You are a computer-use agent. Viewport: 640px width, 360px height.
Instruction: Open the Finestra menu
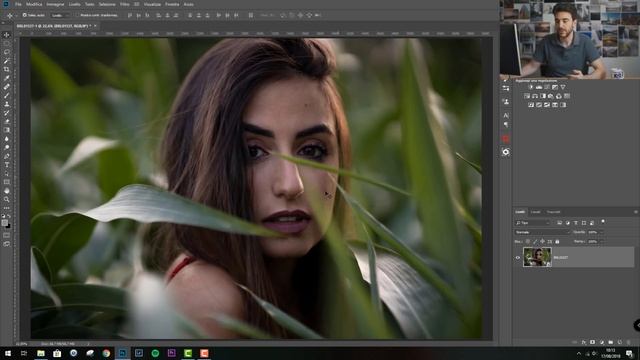coord(172,4)
